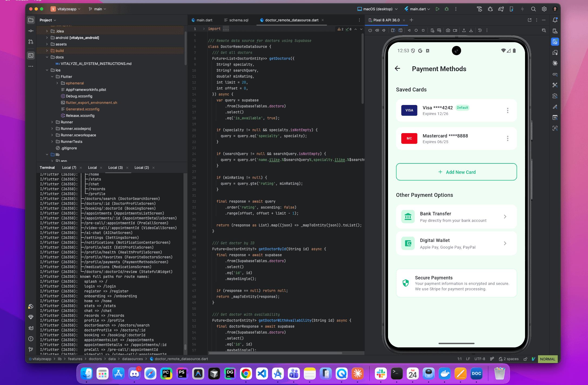Power off the emulator with the power icon
Viewport: 588px width, 385px height.
point(370,30)
